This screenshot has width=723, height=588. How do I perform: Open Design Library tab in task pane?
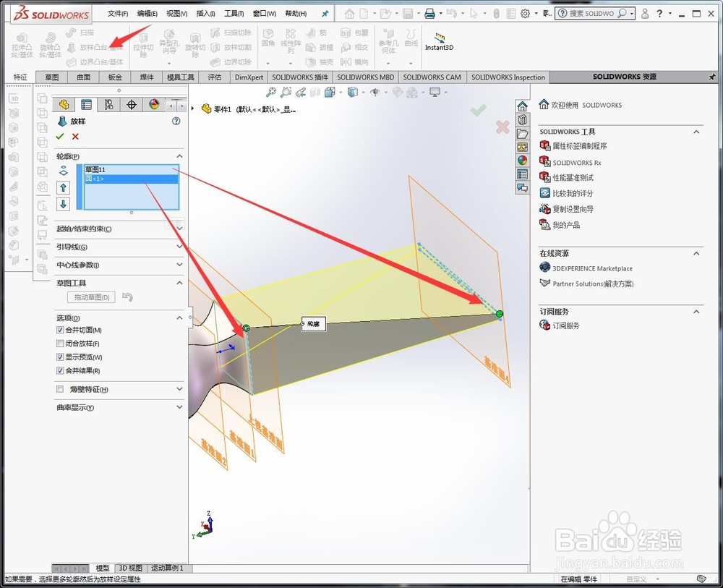pos(523,120)
